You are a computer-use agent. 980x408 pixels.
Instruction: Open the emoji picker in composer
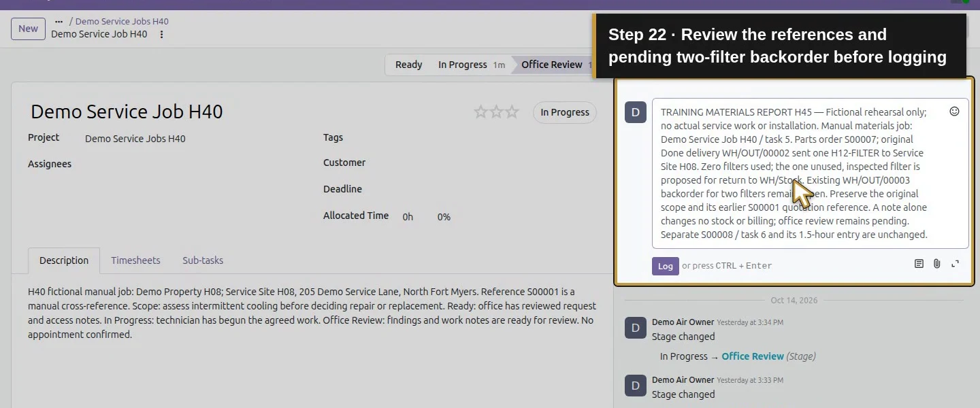click(954, 112)
